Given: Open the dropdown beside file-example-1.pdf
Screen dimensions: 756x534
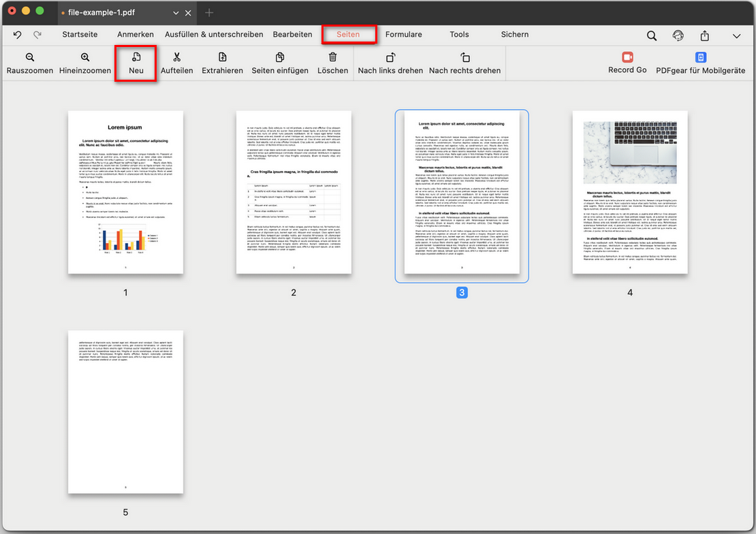Looking at the screenshot, I should coord(176,12).
